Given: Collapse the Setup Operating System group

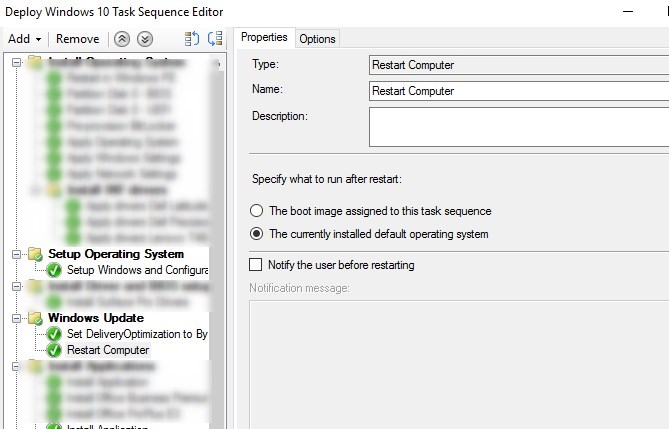Looking at the screenshot, I should pyautogui.click(x=16, y=254).
